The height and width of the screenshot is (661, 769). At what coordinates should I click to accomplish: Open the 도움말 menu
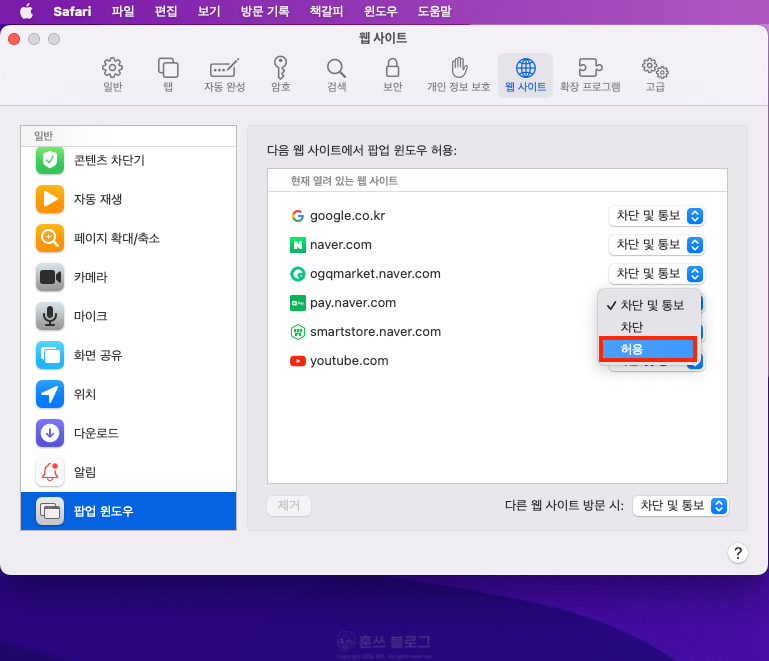tap(435, 11)
